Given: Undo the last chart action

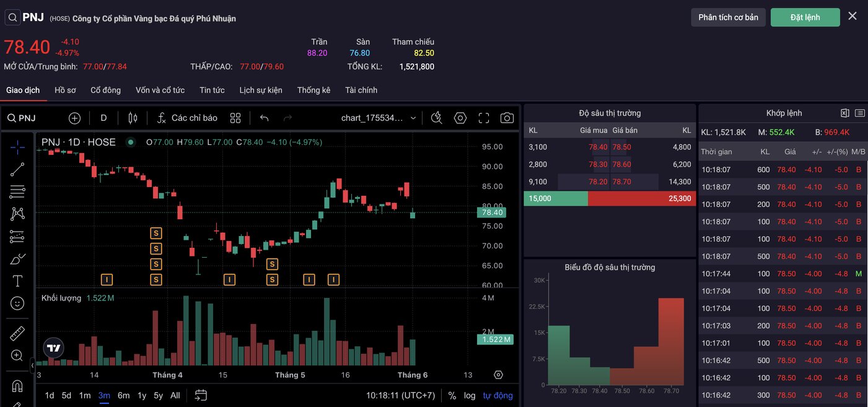Looking at the screenshot, I should pos(265,118).
